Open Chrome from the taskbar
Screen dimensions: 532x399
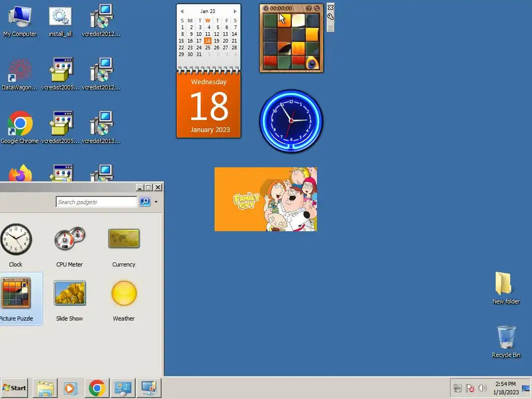[x=97, y=388]
